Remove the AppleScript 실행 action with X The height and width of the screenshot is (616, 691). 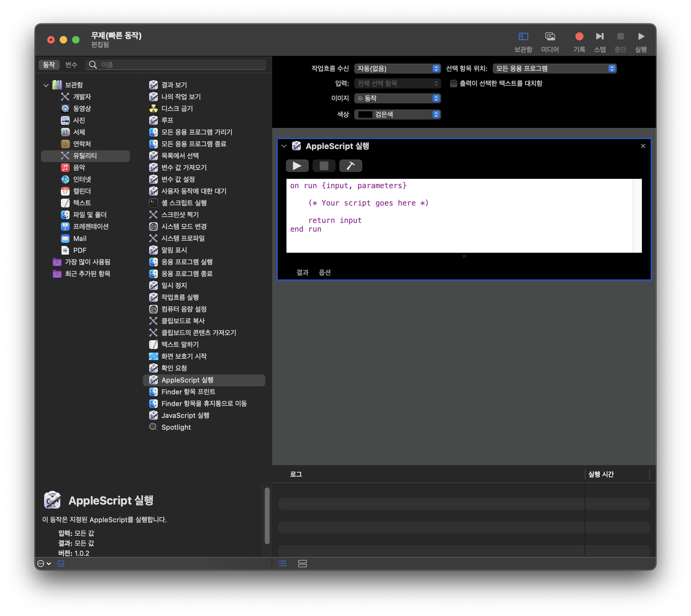point(643,146)
